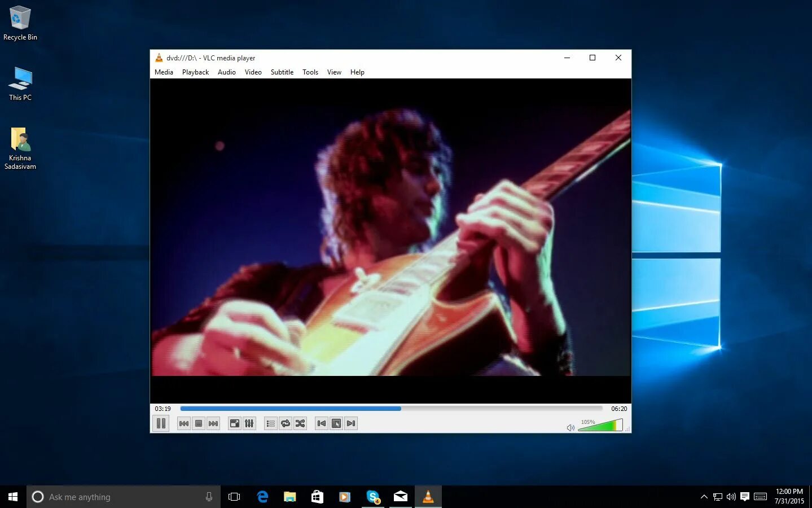Open Skype from the taskbar
The height and width of the screenshot is (508, 812).
[x=372, y=497]
